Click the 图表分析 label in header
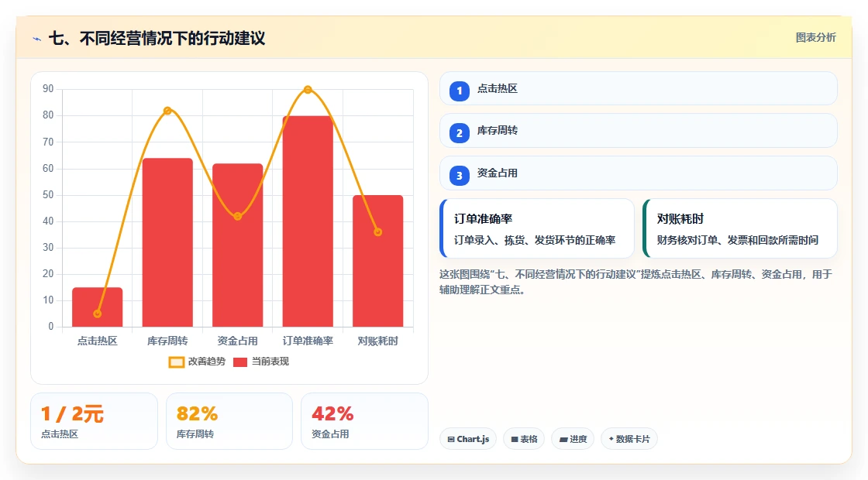Image resolution: width=868 pixels, height=480 pixels. pos(815,38)
